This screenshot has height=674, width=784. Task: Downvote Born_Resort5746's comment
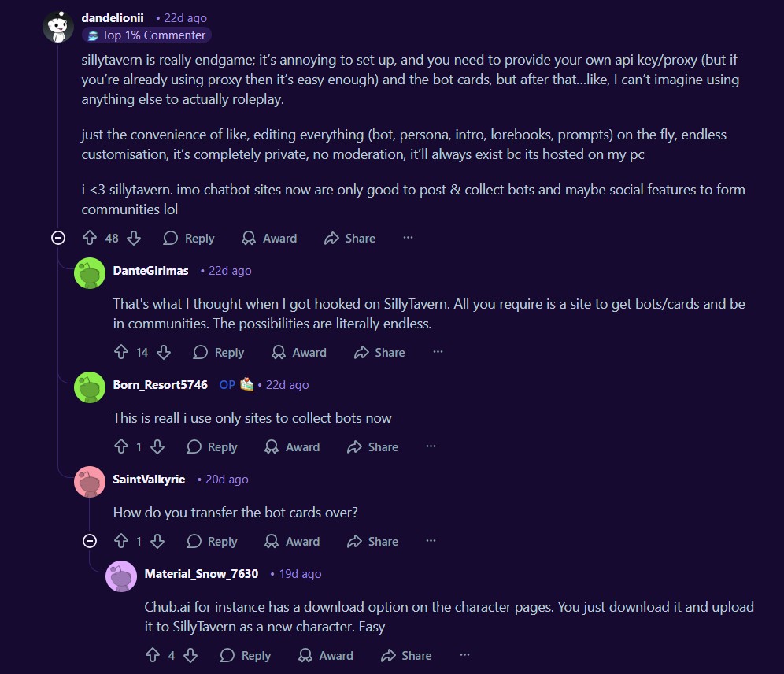[157, 446]
